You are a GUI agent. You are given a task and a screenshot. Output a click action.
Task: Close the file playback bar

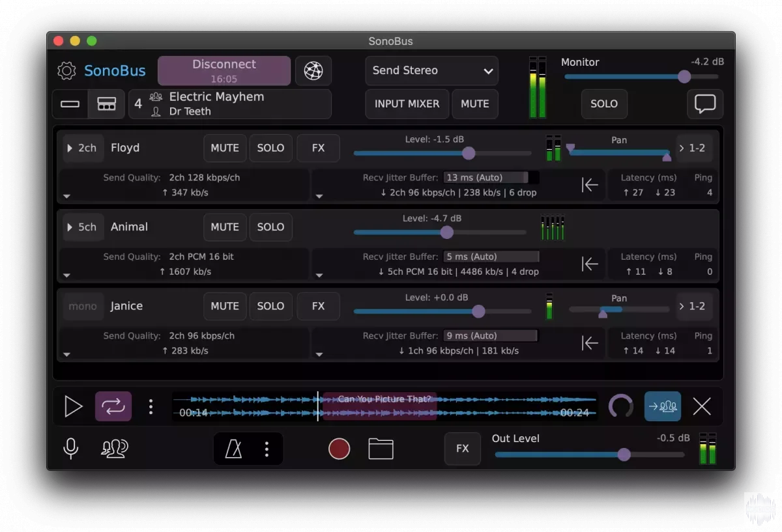pos(702,406)
